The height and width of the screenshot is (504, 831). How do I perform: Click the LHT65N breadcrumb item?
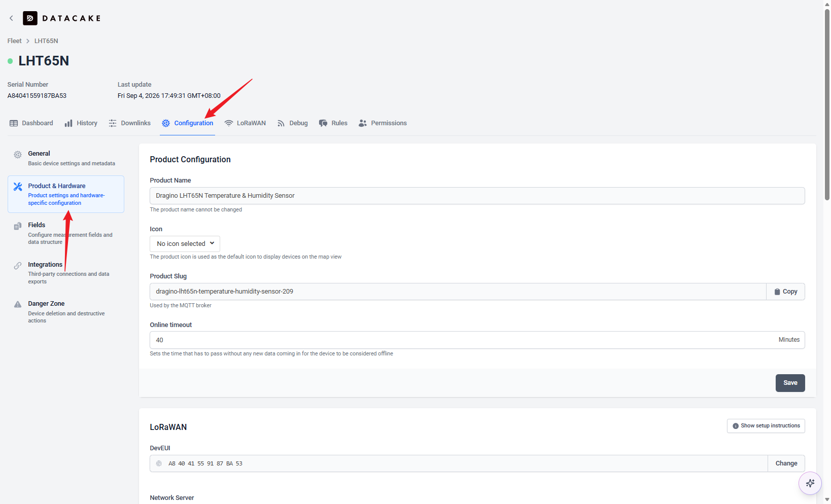(x=46, y=41)
